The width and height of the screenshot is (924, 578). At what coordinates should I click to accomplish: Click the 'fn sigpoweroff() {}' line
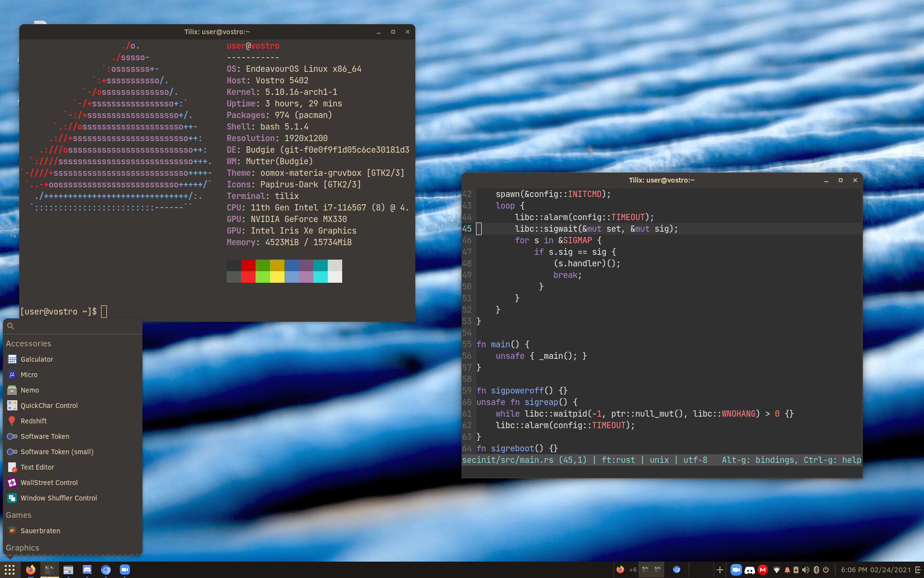[522, 391]
